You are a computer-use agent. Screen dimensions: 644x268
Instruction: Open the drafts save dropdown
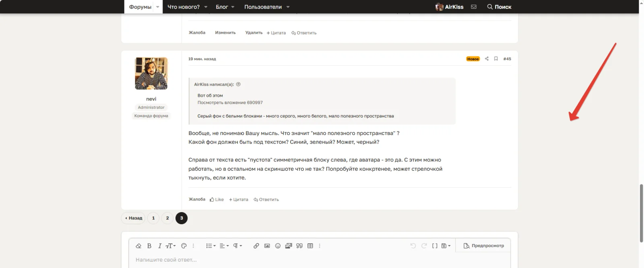coord(446,246)
